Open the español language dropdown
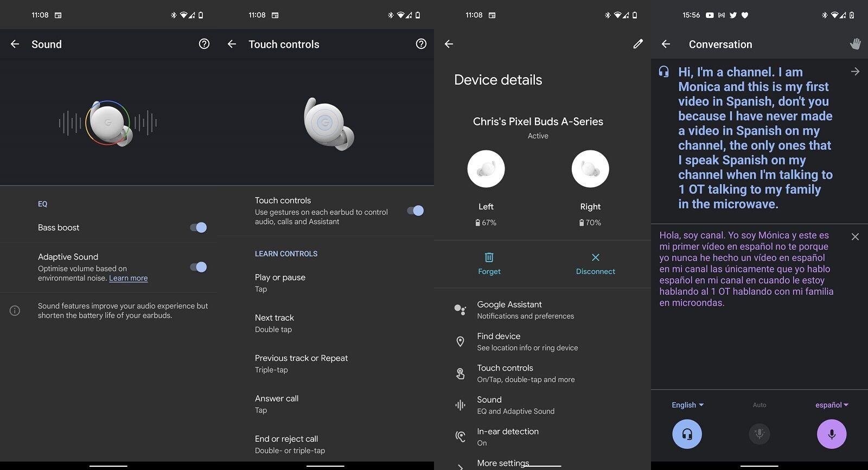 (x=832, y=405)
